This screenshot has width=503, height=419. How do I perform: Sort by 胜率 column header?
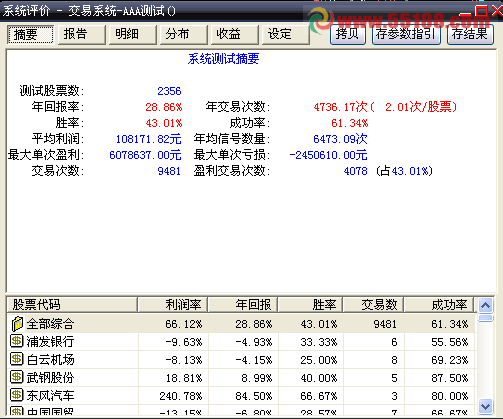[310, 305]
